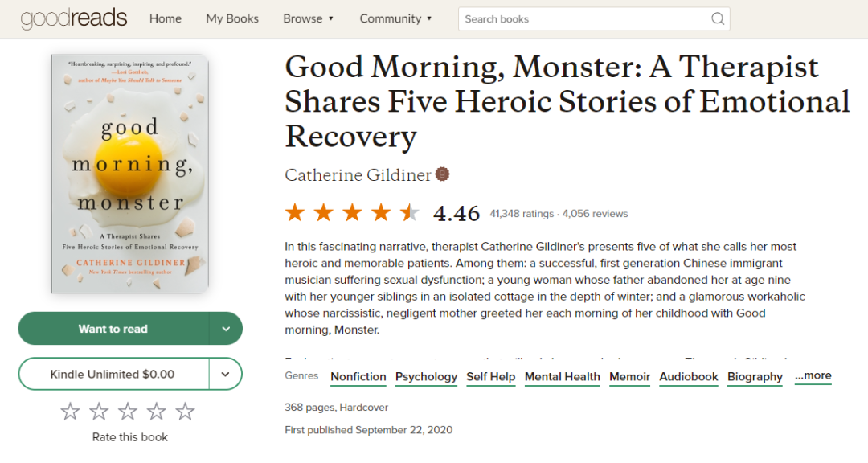Click the Goodreads logo
This screenshot has height=463, width=868.
click(x=74, y=18)
